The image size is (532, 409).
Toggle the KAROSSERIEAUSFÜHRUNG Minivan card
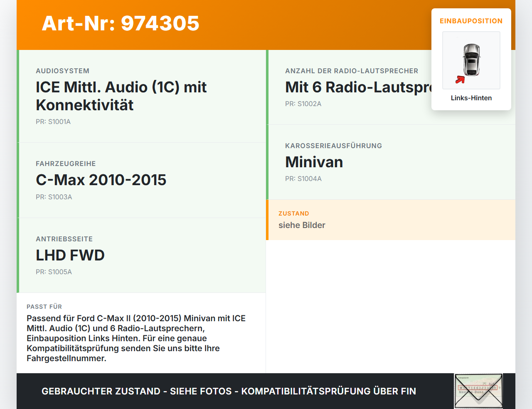pyautogui.click(x=391, y=162)
